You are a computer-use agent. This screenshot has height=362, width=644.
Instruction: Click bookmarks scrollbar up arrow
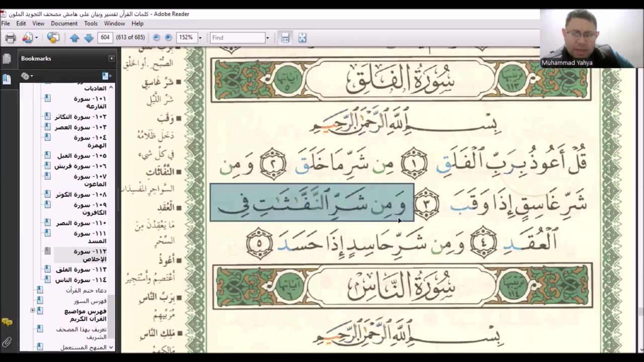111,87
